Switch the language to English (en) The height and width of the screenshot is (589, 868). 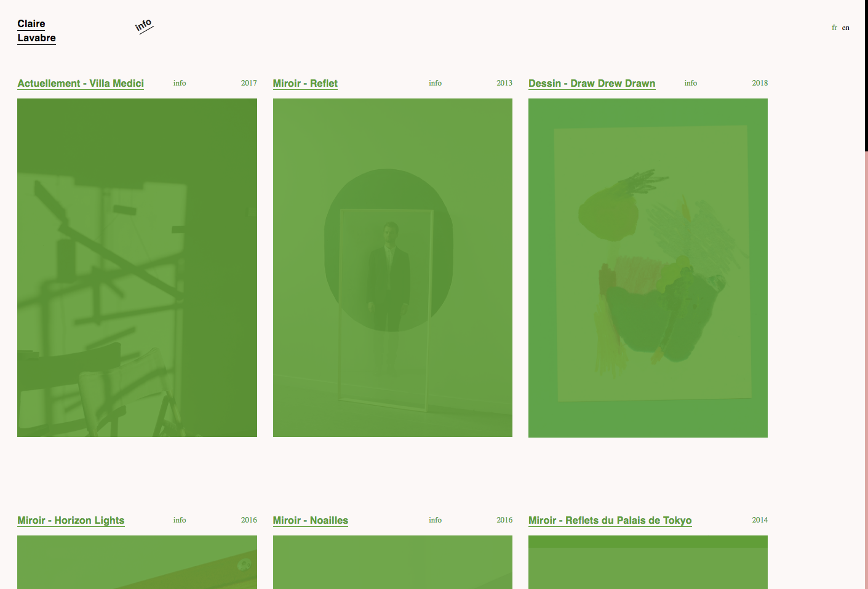point(846,28)
